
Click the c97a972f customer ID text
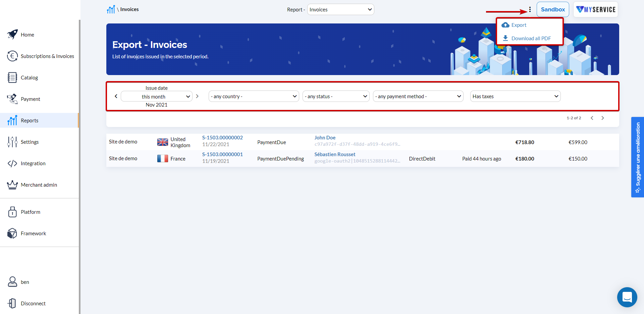(x=357, y=144)
